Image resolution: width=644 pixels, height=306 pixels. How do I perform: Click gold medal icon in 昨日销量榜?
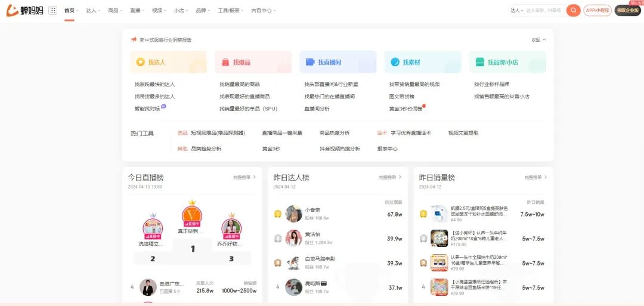(x=423, y=214)
